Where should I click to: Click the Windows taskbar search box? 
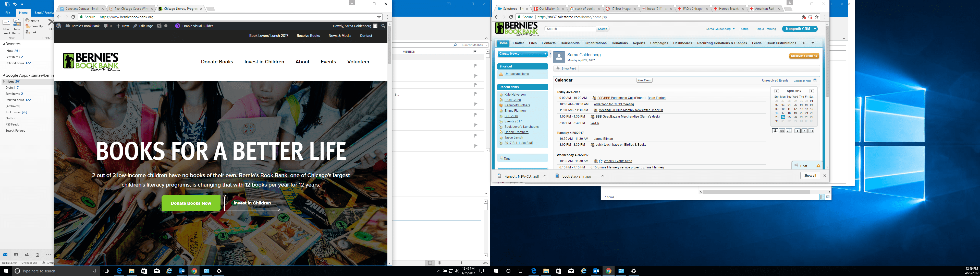click(x=56, y=271)
